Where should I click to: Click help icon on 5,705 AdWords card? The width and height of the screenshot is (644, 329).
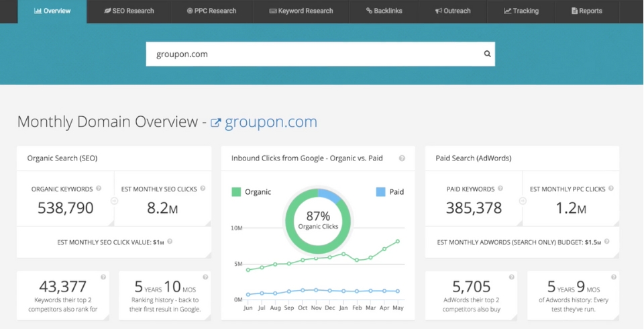coord(511,277)
